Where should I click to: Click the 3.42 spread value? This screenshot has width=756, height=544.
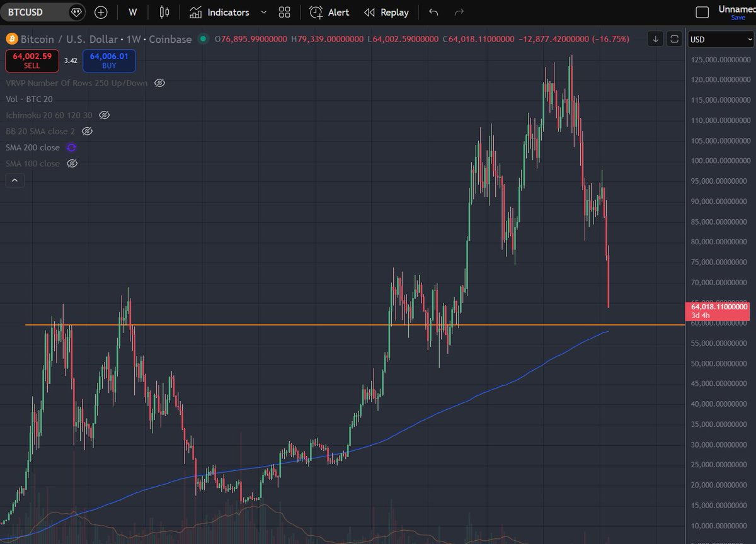click(71, 61)
